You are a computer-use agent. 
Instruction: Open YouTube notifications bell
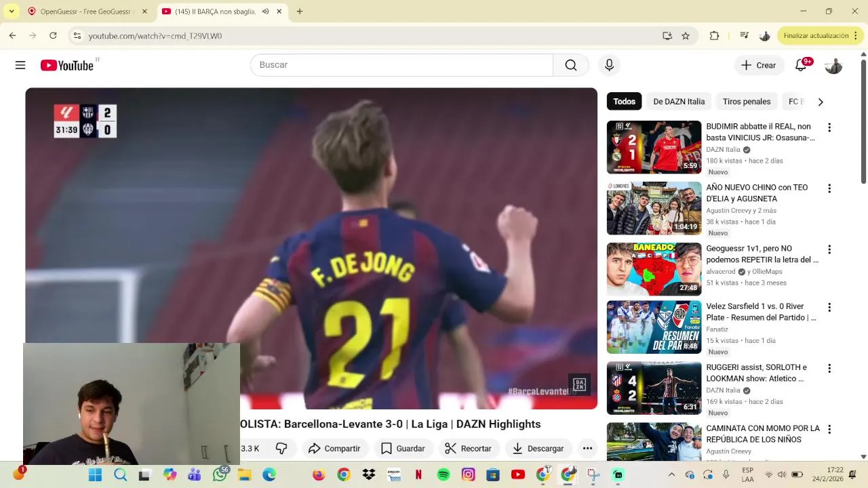tap(801, 65)
